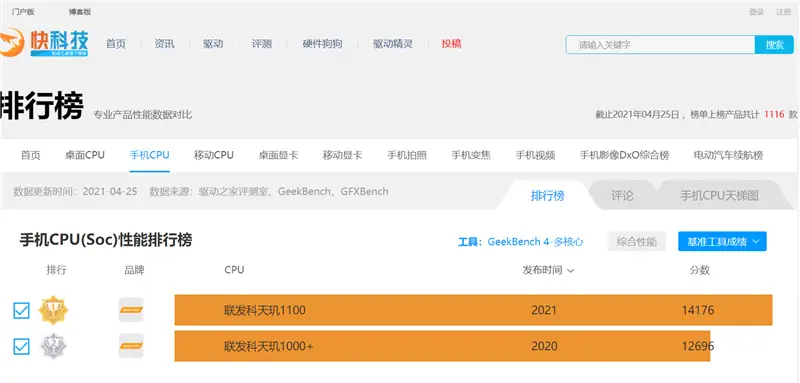800x383 pixels.
Task: Switch to the 评论 view tab
Action: click(622, 195)
